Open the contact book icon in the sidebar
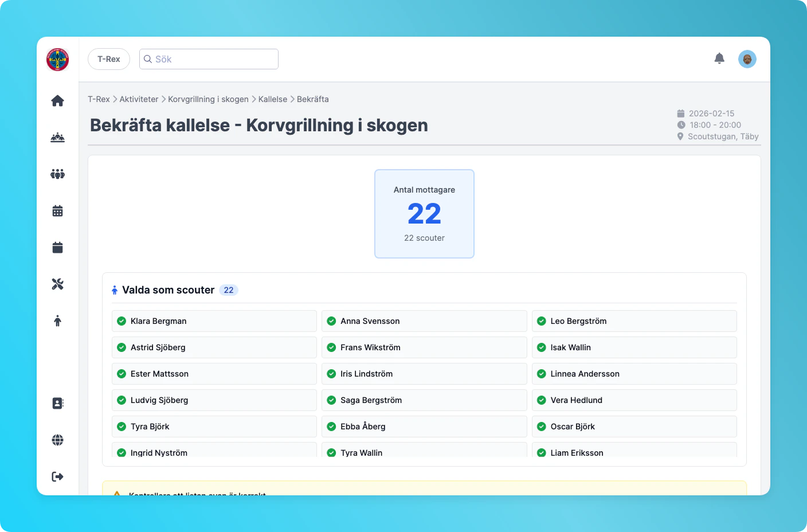The width and height of the screenshot is (807, 532). tap(57, 403)
